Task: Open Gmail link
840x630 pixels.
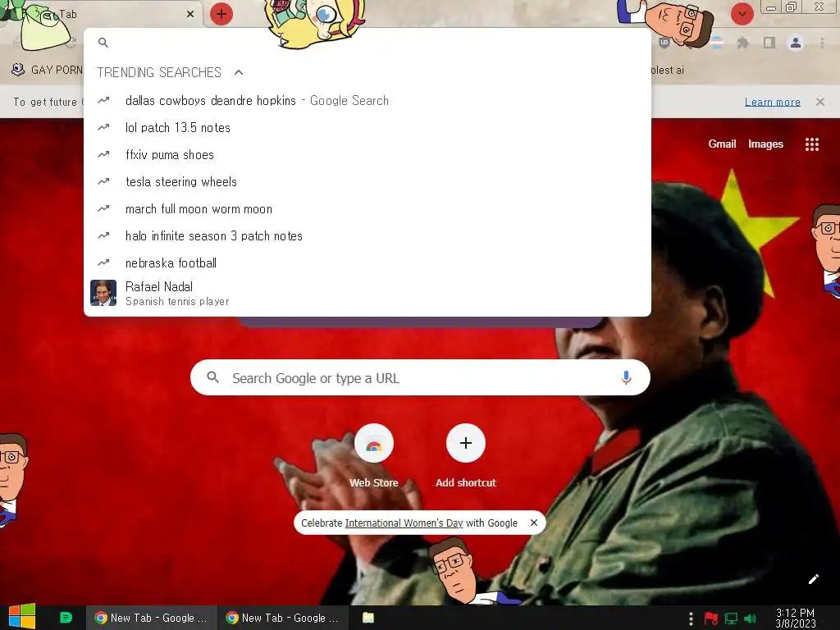Action: [722, 144]
